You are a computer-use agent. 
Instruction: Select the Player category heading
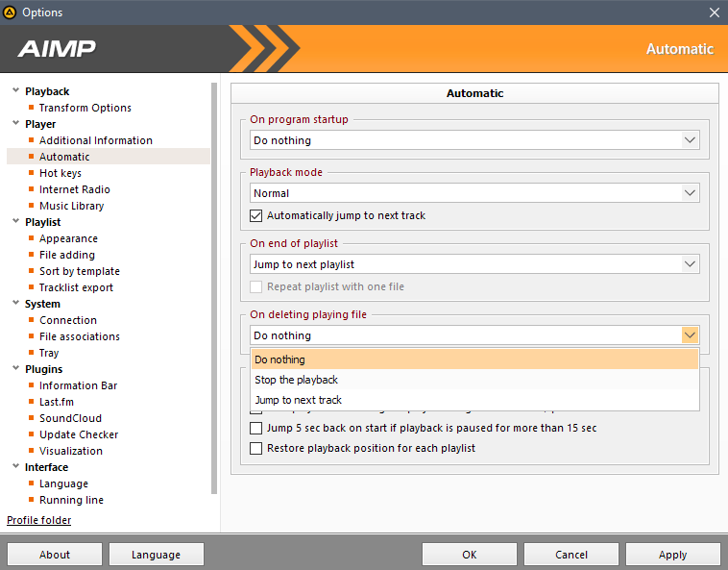(x=40, y=124)
